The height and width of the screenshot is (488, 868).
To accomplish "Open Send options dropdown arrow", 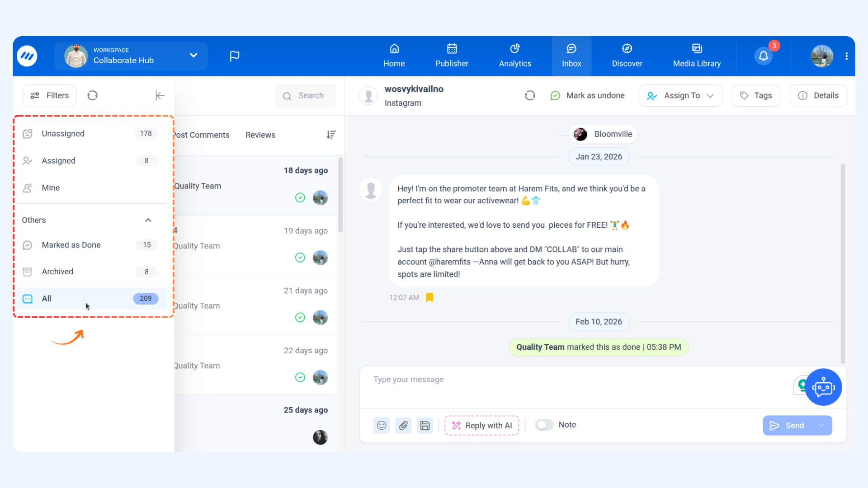I will [821, 425].
